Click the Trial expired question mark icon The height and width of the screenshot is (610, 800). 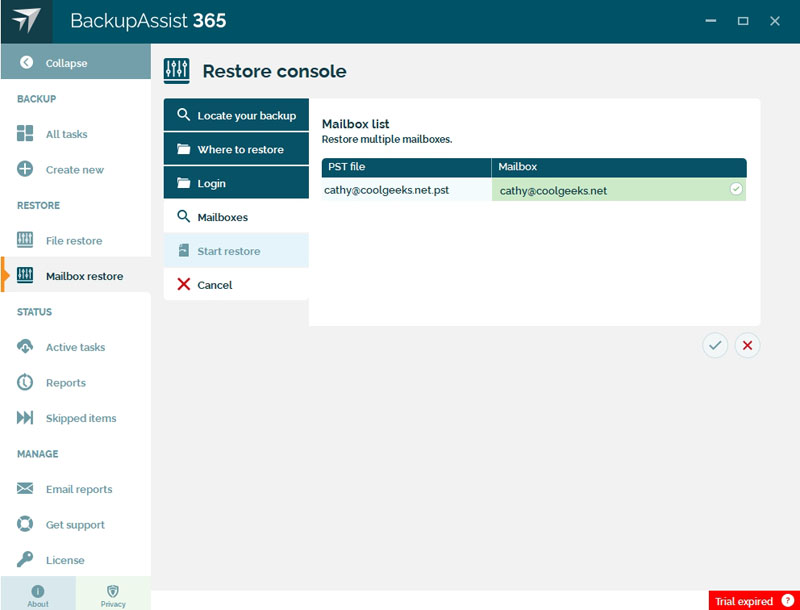(788, 601)
